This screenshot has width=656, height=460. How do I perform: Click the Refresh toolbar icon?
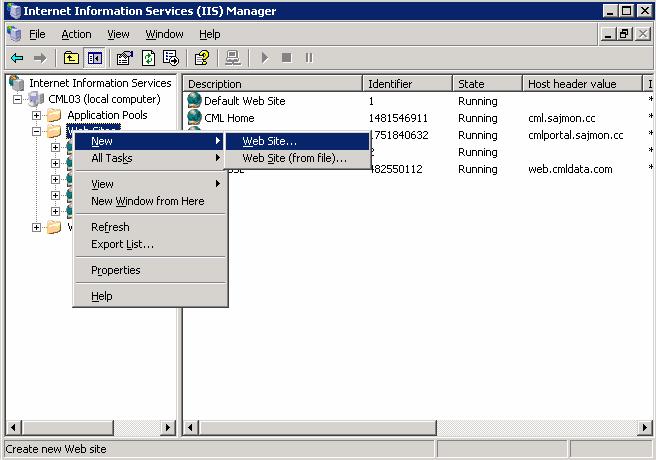(148, 58)
